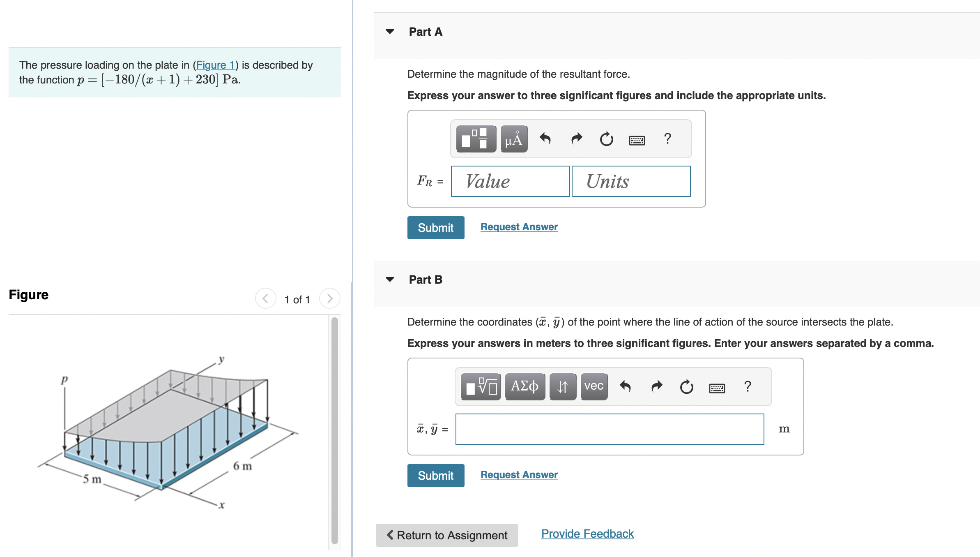Collapse the Part B section
The width and height of the screenshot is (980, 557).
coord(389,280)
